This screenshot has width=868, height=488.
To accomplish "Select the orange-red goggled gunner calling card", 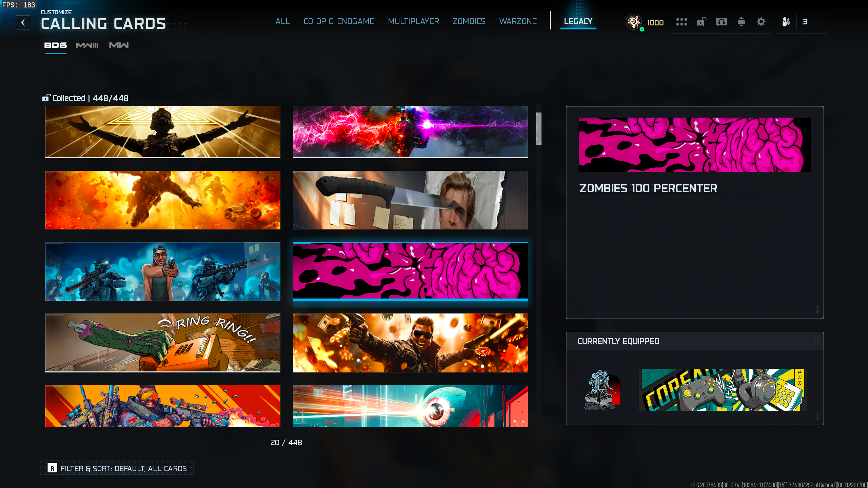I will pos(163,406).
